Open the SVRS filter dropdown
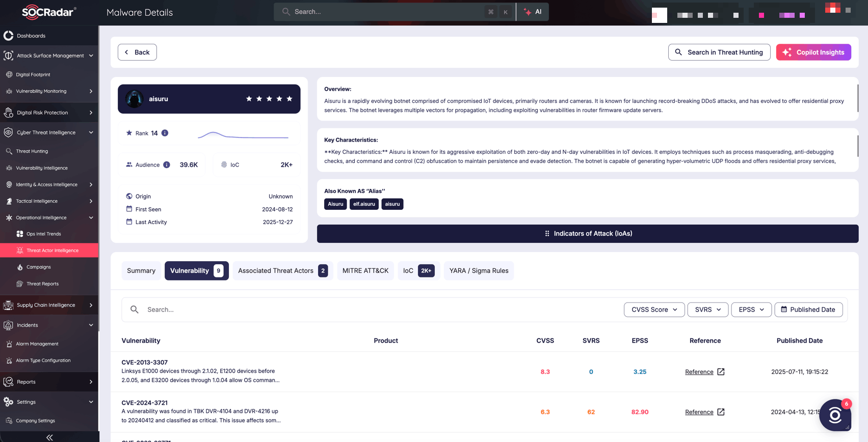868x442 pixels. 708,310
